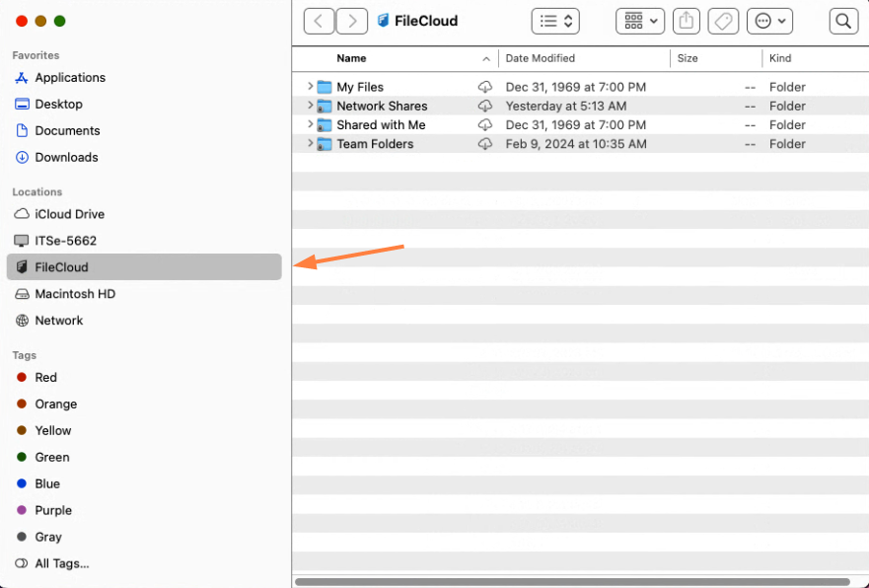Click the cloud download icon beside My Files

tap(484, 87)
